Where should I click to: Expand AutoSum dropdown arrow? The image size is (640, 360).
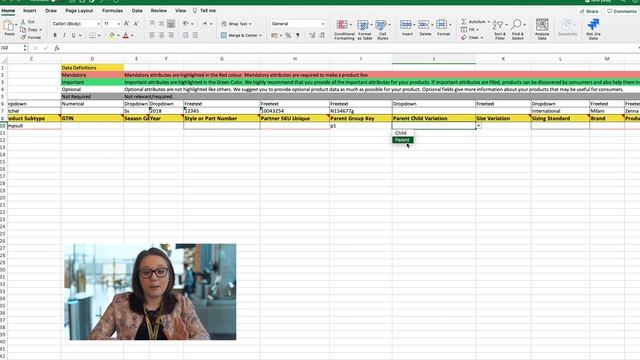(489, 22)
